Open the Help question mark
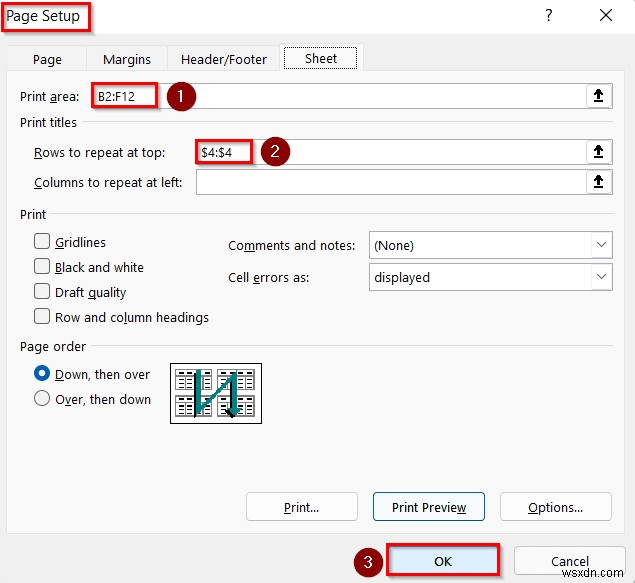 point(548,15)
